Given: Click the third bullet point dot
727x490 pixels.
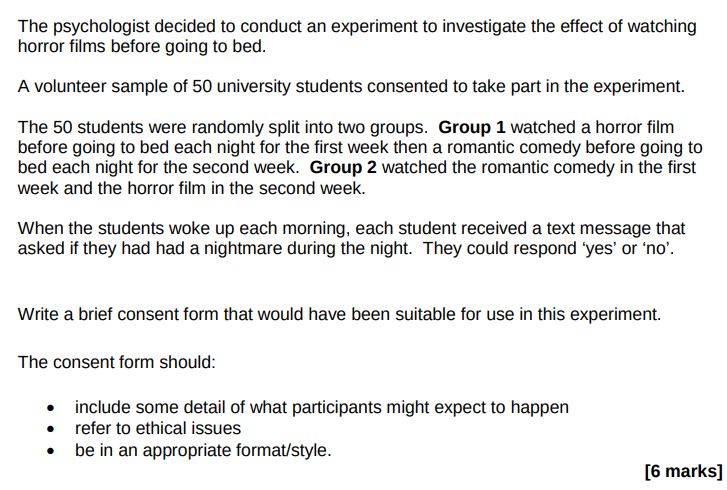Looking at the screenshot, I should tap(51, 451).
